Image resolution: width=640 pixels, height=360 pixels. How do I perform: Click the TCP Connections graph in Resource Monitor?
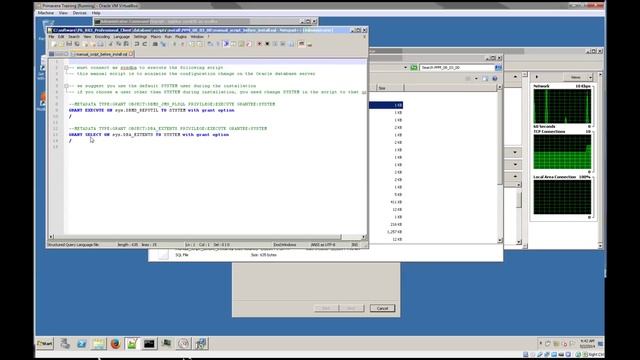[562, 152]
